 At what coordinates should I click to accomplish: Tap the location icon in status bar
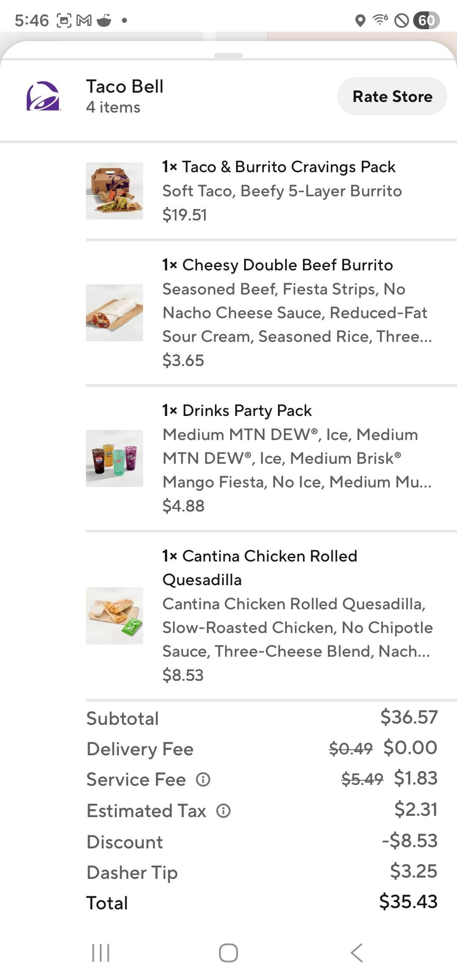click(360, 20)
